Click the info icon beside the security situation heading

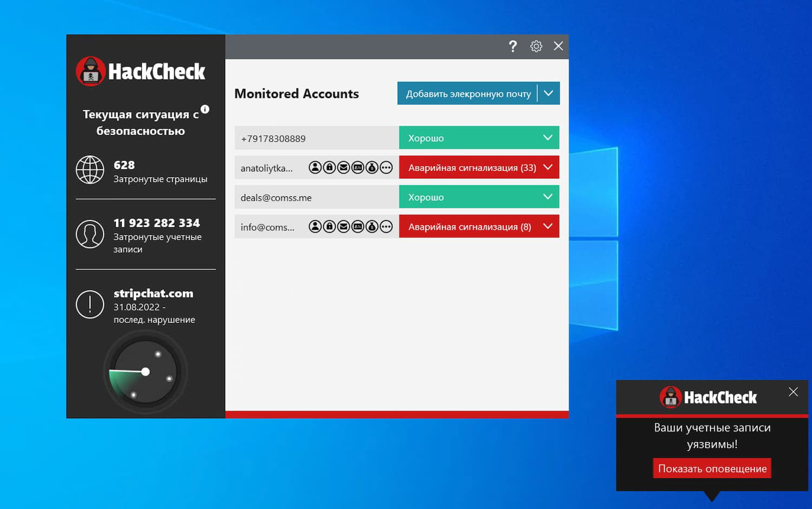coord(205,109)
